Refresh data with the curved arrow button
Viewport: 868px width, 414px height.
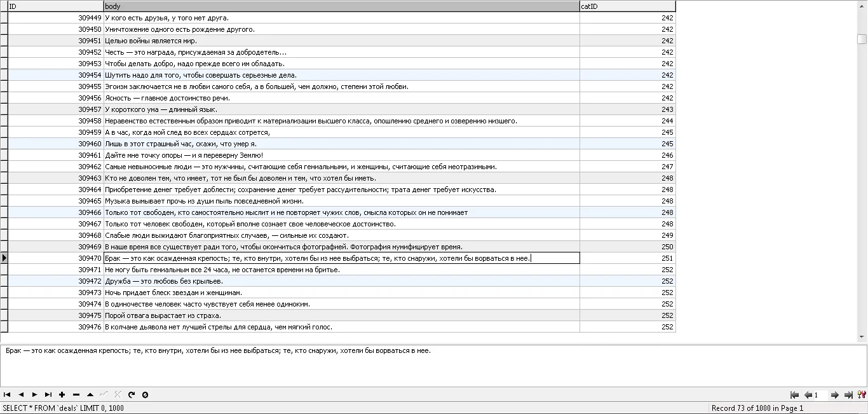[132, 395]
